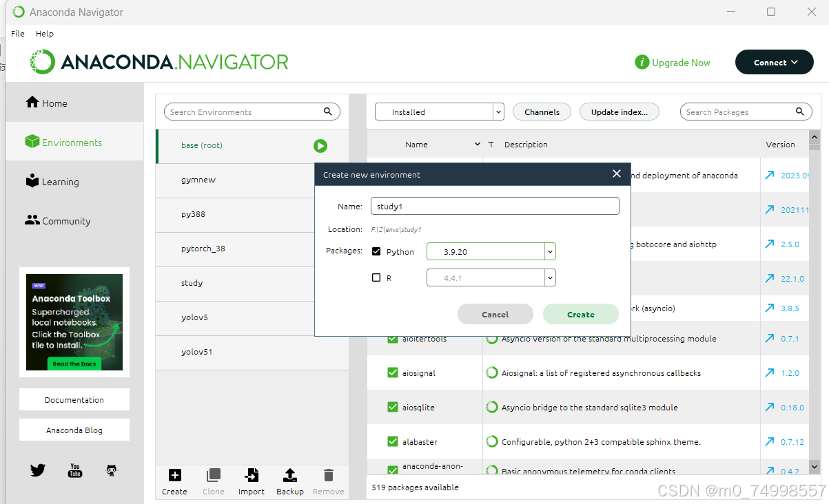This screenshot has height=504, width=829.
Task: Toggle the anaconda-anon package checkbox
Action: click(393, 471)
